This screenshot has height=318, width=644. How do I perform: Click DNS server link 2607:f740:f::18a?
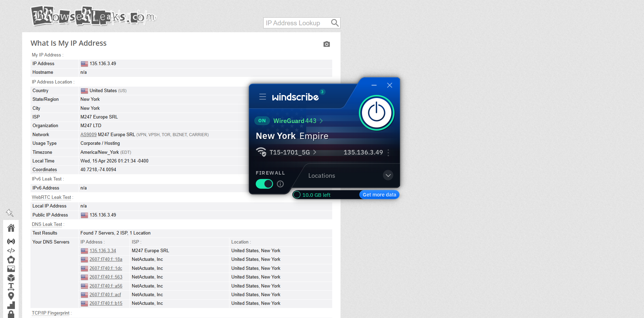point(106,259)
